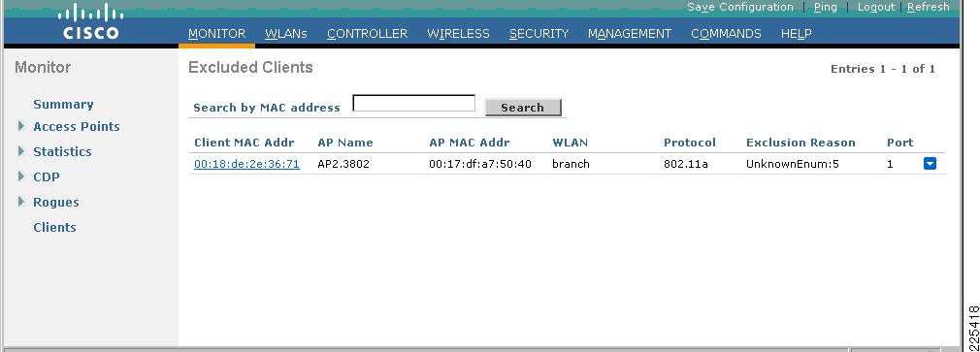Expand the Access Points tree arrow

click(x=22, y=126)
